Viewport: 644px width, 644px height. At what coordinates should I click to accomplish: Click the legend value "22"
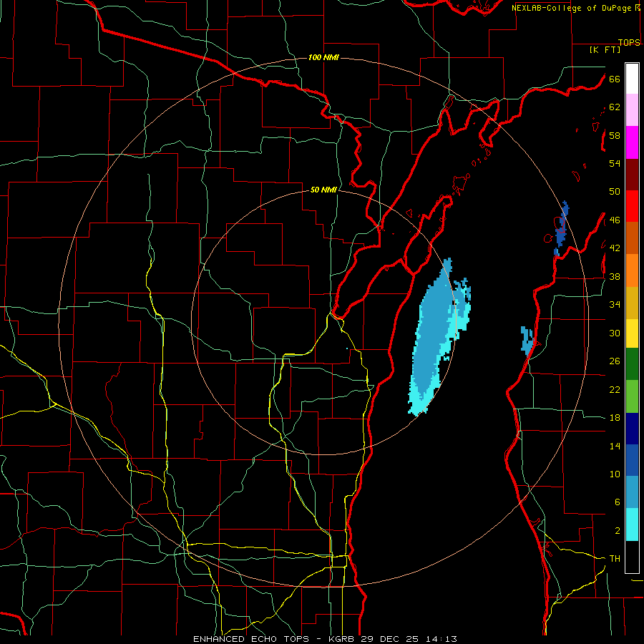point(615,389)
